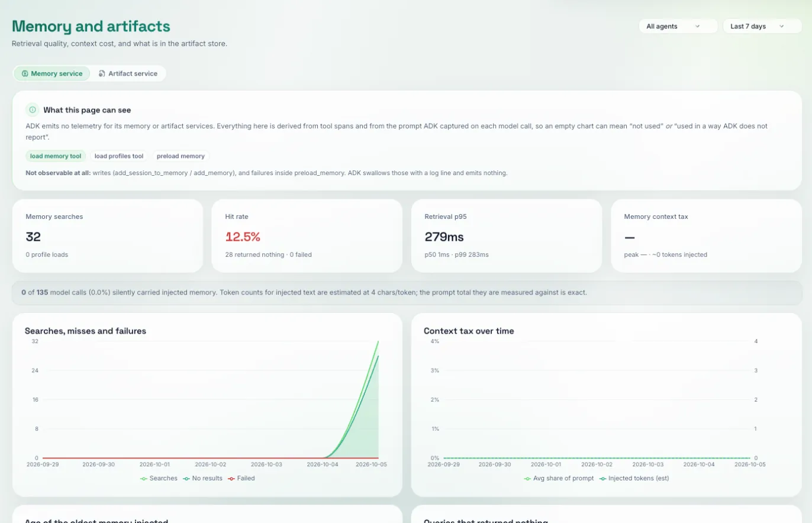Toggle the Searches legend series
Image resolution: width=812 pixels, height=523 pixels.
159,478
